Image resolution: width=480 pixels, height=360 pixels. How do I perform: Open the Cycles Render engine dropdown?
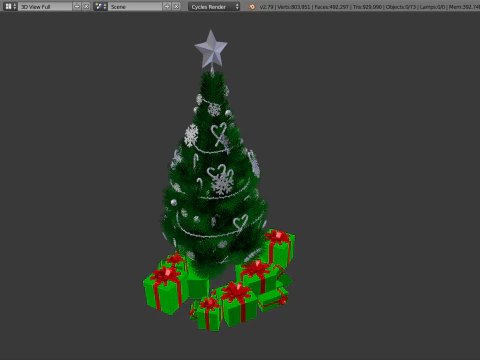coord(214,6)
